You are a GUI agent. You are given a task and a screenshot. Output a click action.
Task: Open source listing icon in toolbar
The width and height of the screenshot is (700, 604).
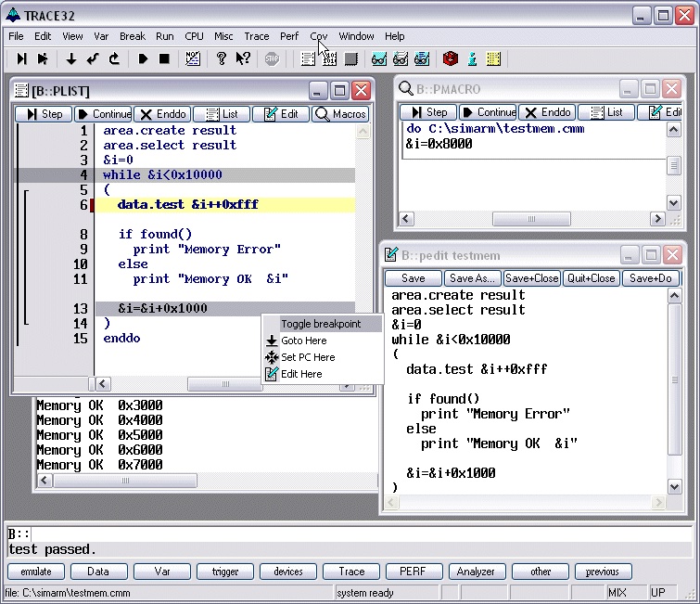[308, 58]
